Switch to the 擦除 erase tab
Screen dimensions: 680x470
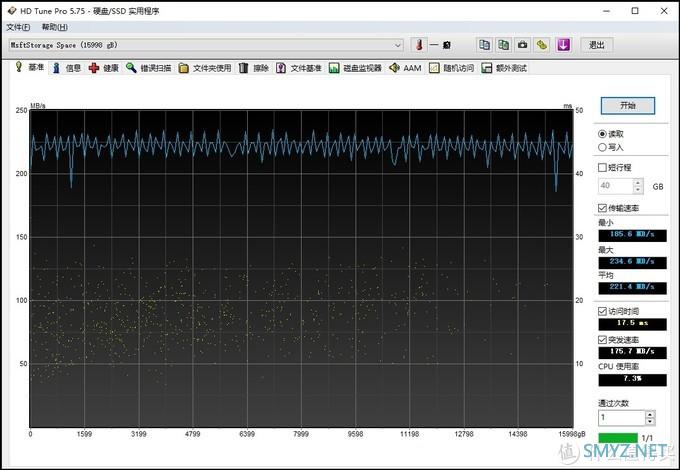tap(254, 68)
